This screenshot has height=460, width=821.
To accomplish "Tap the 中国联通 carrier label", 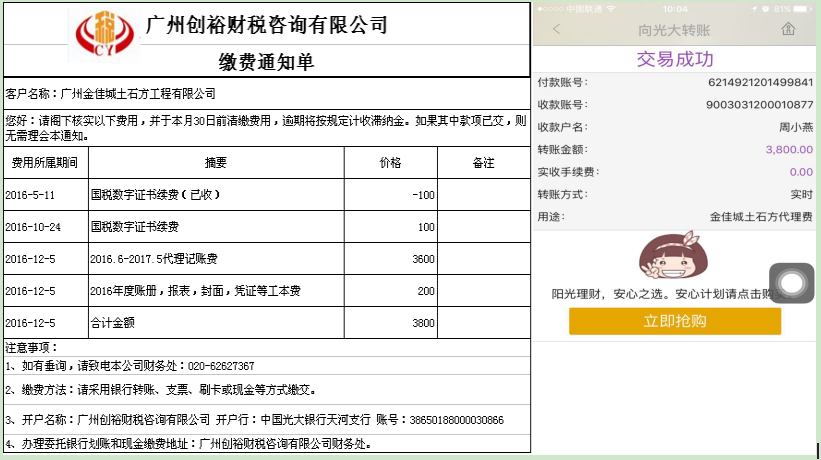I will click(584, 9).
